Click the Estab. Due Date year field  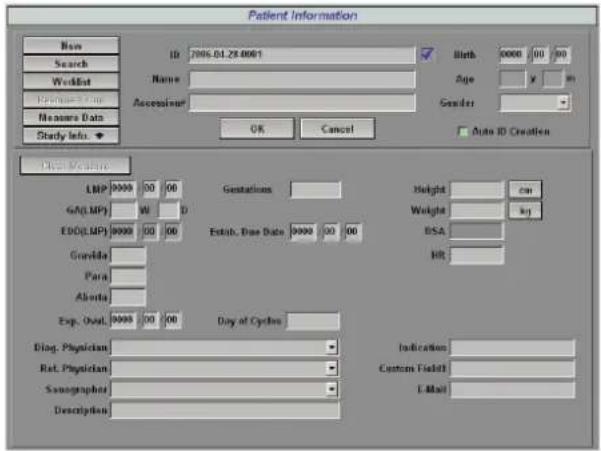(x=303, y=232)
